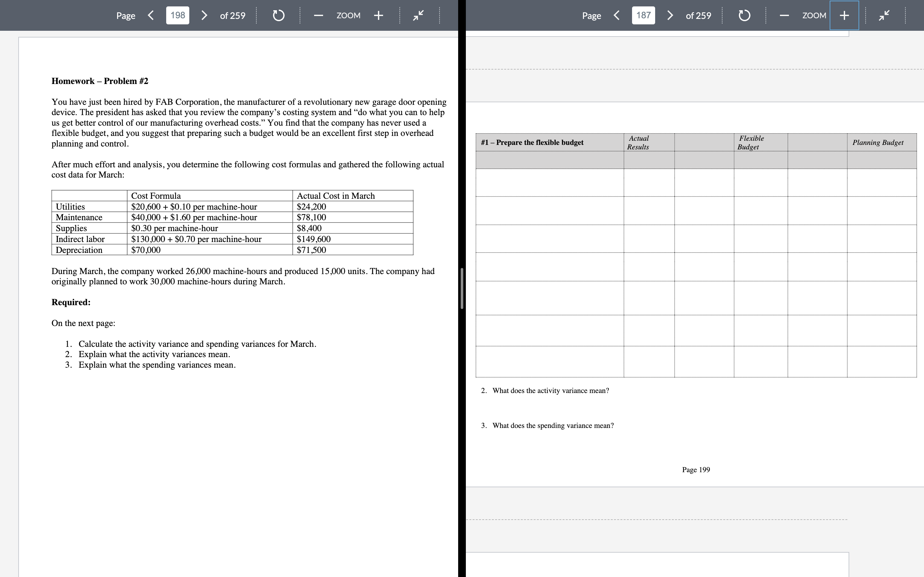Click the page number field showing 187
924x577 pixels.
pyautogui.click(x=643, y=15)
